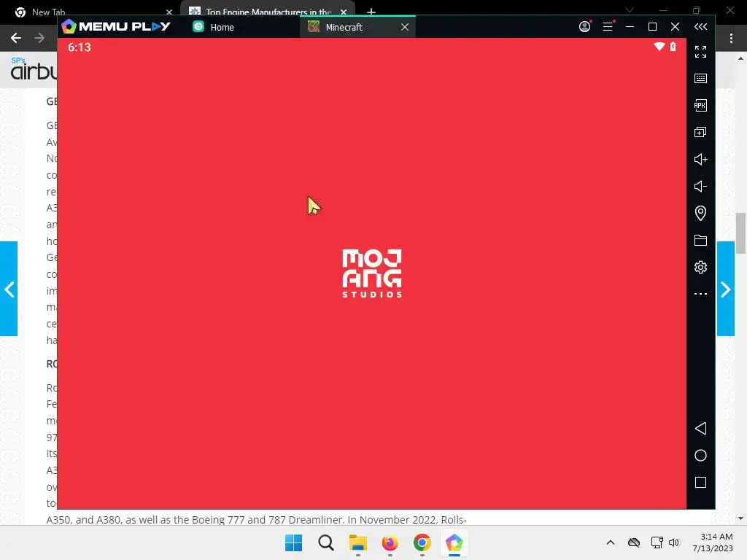The width and height of the screenshot is (747, 560).
Task: Close the Minecraft tab in MEmu
Action: 405,27
